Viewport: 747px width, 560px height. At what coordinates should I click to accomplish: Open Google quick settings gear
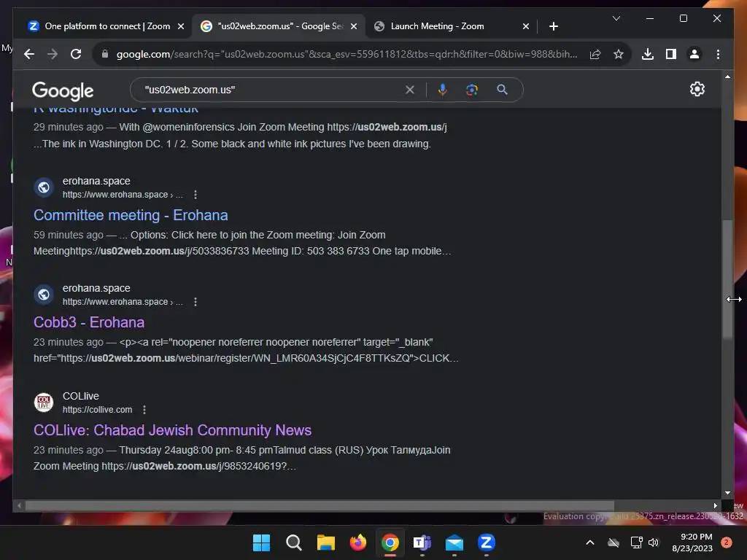point(697,89)
